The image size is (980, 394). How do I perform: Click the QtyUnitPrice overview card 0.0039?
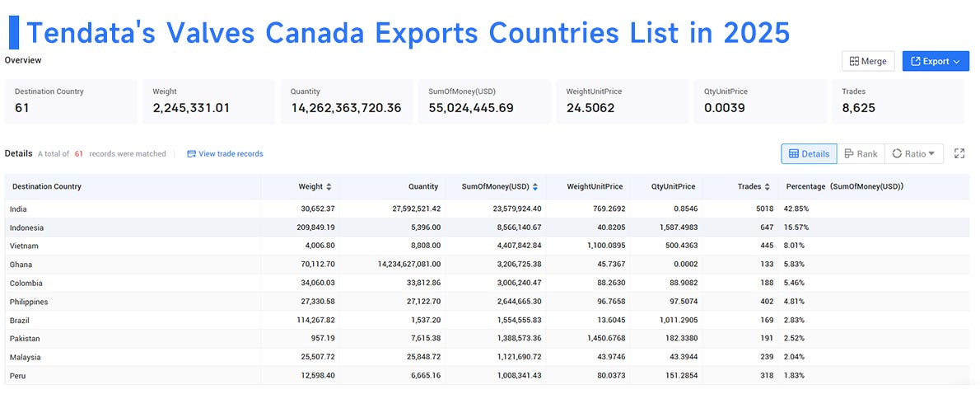[760, 101]
